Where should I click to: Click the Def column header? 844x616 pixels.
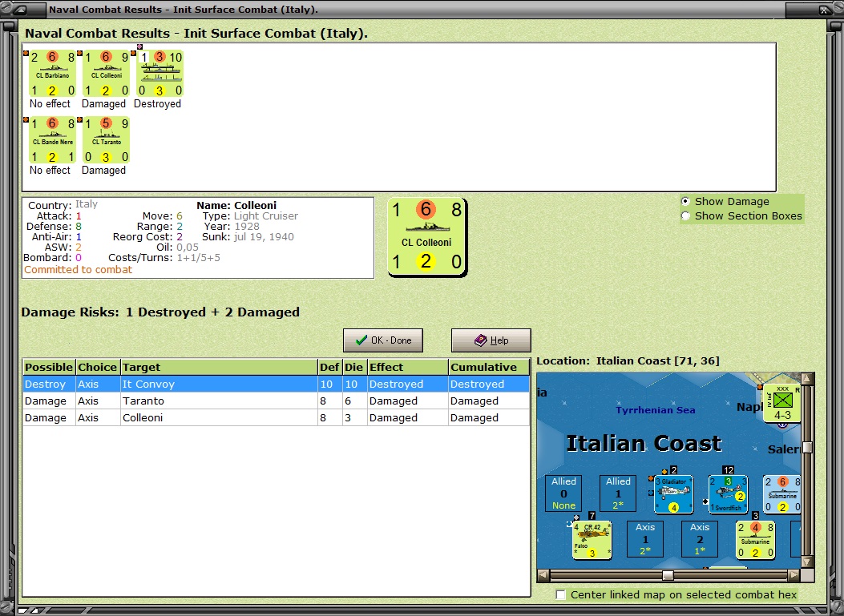[x=329, y=367]
